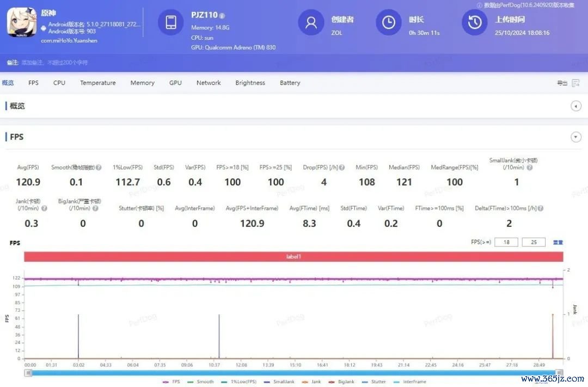Click the Min(FPS) value 108
588x387 pixels.
tap(367, 182)
